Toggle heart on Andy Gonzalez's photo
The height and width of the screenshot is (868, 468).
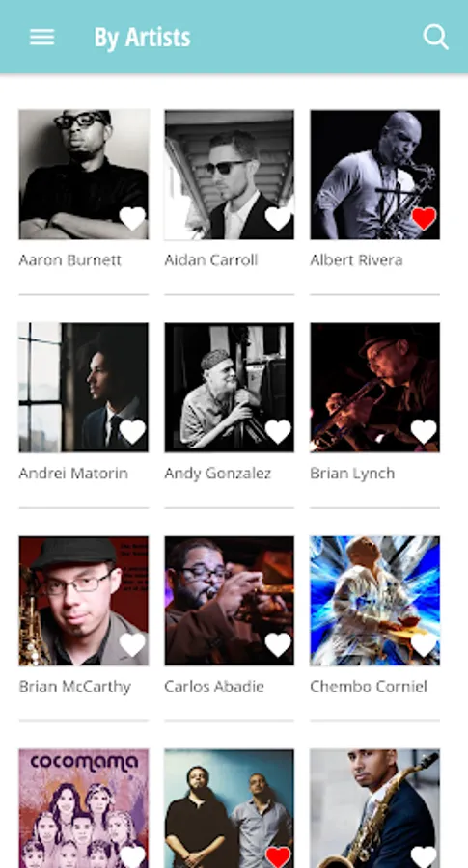tap(278, 432)
